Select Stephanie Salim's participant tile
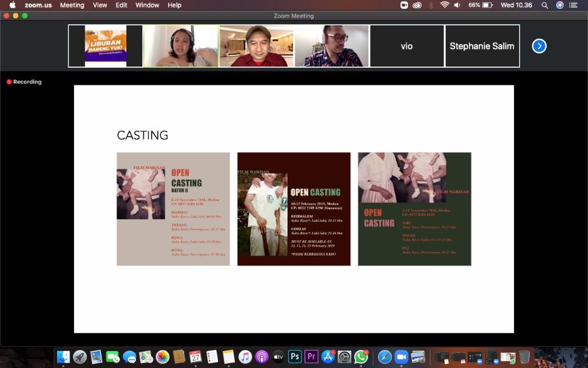Image resolution: width=588 pixels, height=368 pixels. coord(482,45)
